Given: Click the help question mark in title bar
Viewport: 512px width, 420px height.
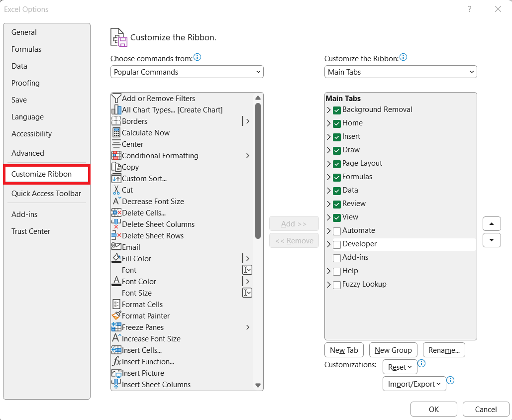Looking at the screenshot, I should click(x=469, y=9).
